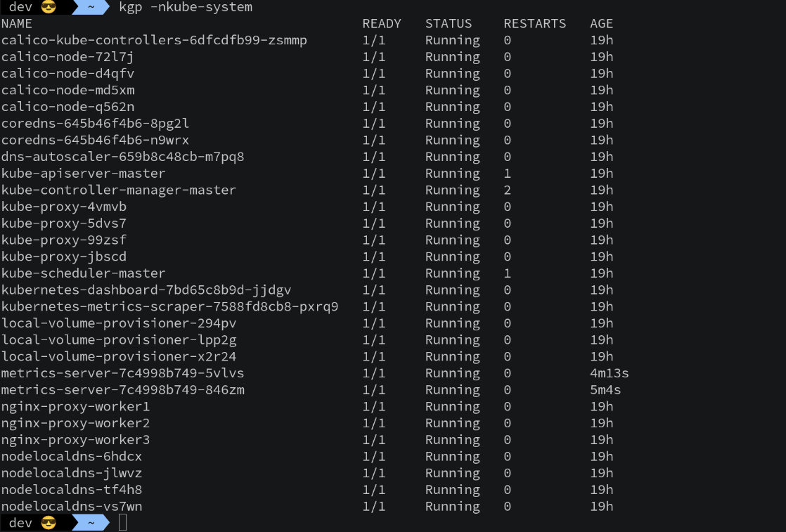Click the sunglasses emoji in bottom prompt
Image resolution: width=786 pixels, height=532 pixels.
pyautogui.click(x=49, y=523)
